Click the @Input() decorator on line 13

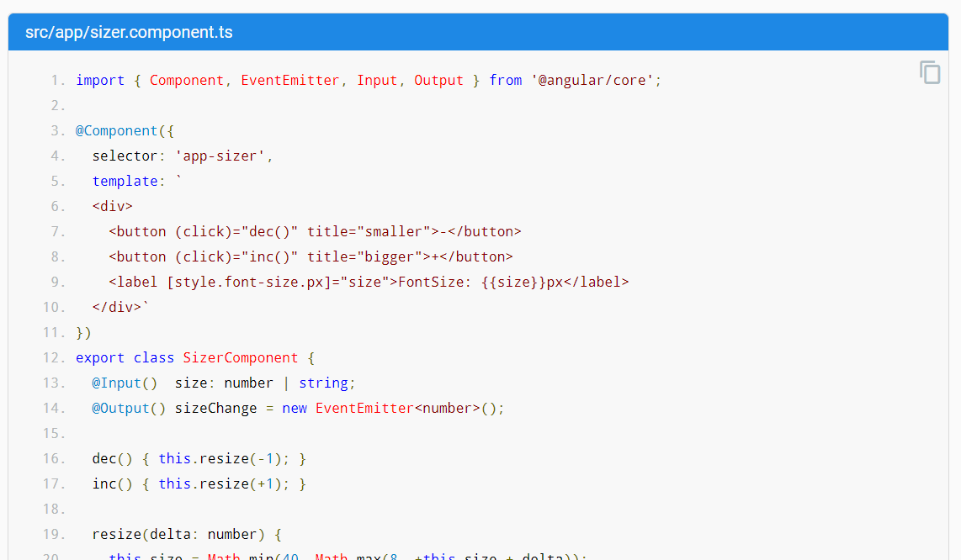(x=125, y=383)
